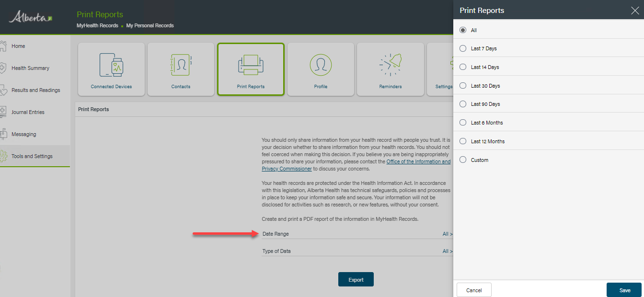Select the Print Reports printer tile

[x=251, y=65]
